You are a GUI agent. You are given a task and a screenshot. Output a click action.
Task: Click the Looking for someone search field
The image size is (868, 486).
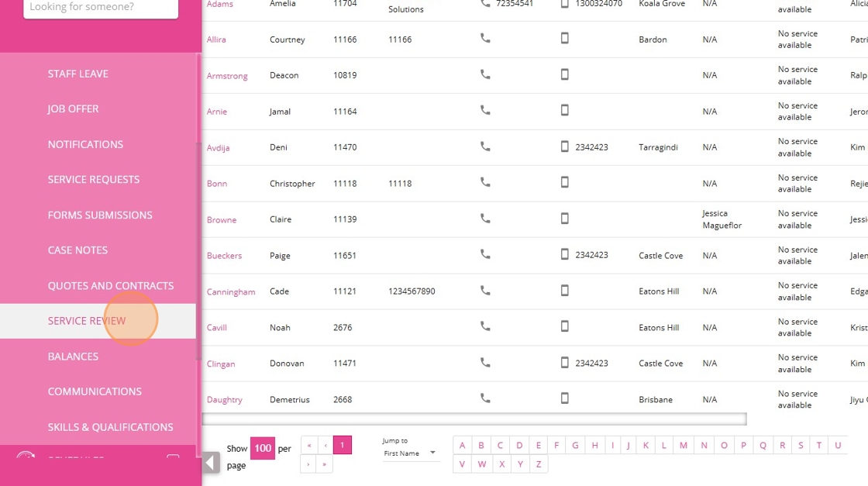[x=101, y=8]
